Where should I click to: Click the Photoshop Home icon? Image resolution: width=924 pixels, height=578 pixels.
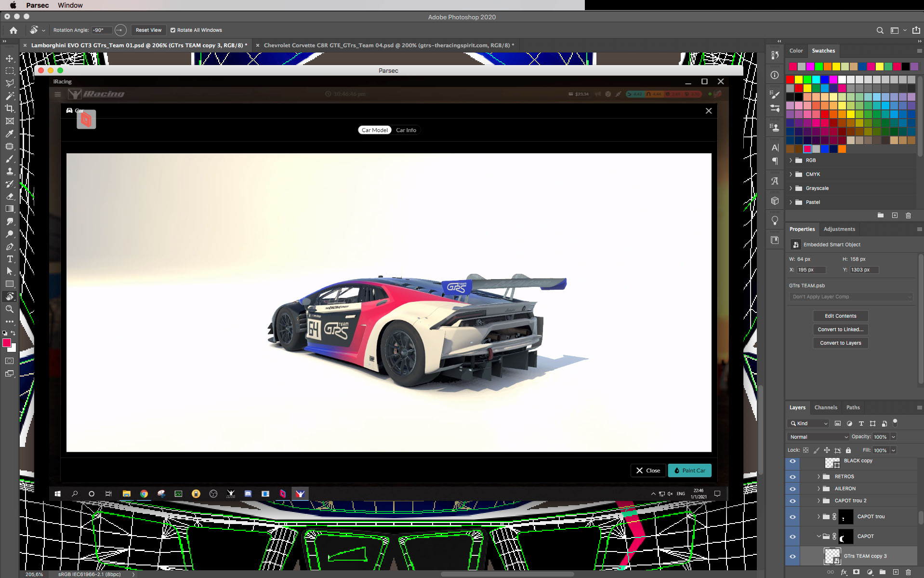coord(13,30)
